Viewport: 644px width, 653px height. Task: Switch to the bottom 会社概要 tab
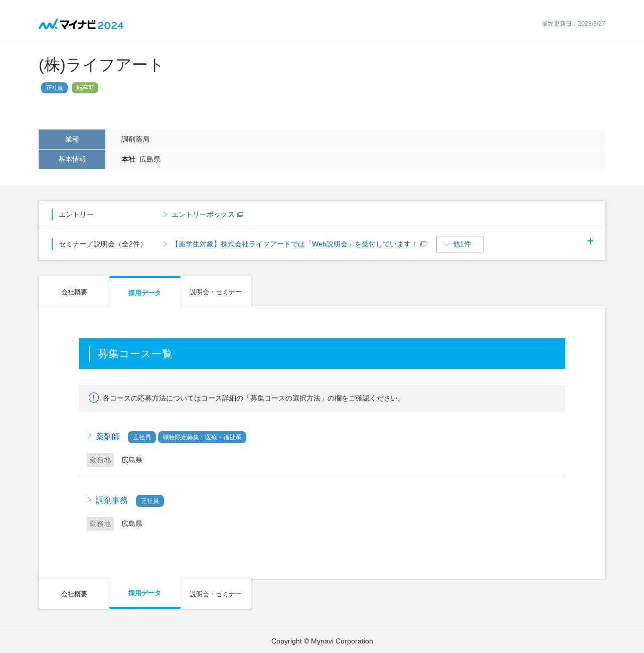click(x=74, y=594)
